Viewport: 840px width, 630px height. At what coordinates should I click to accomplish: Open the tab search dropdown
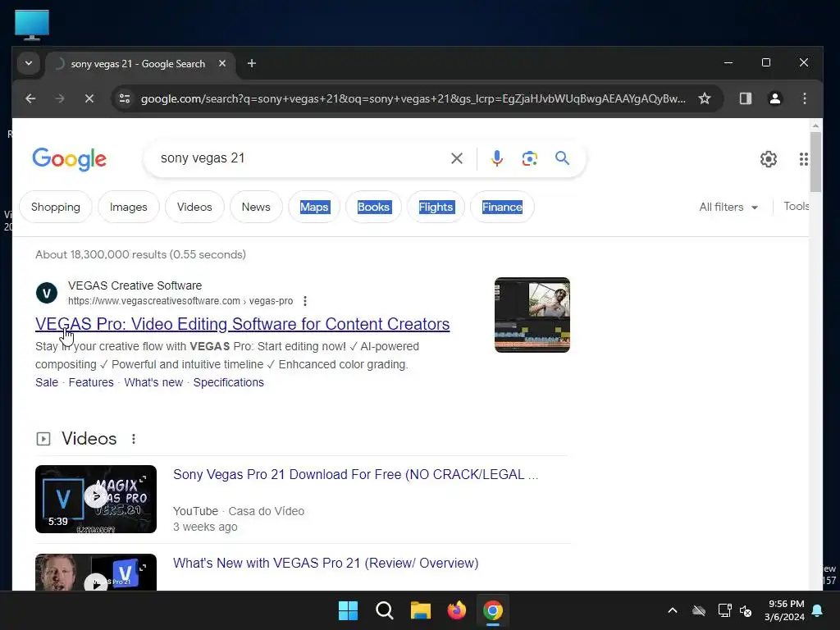pos(29,63)
